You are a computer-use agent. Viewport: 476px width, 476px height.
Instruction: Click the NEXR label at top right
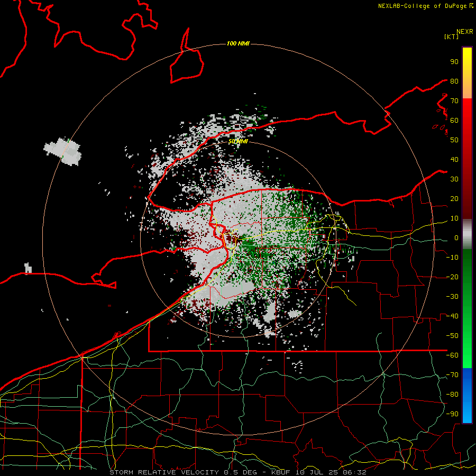point(464,32)
